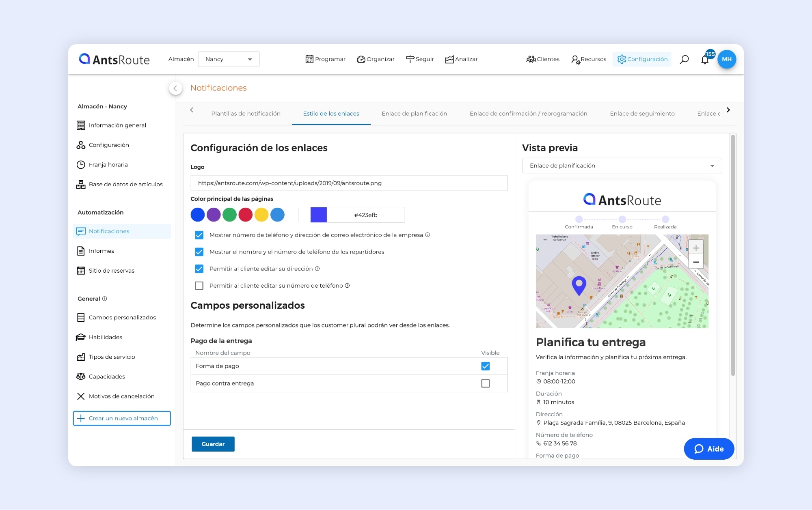
Task: Open the search magnifier icon
Action: point(684,59)
